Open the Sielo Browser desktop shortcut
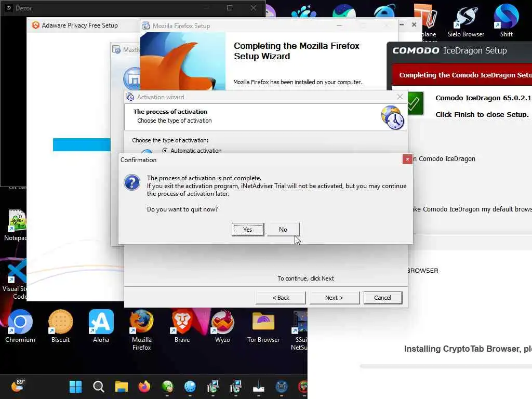Image resolution: width=532 pixels, height=399 pixels. (466, 20)
